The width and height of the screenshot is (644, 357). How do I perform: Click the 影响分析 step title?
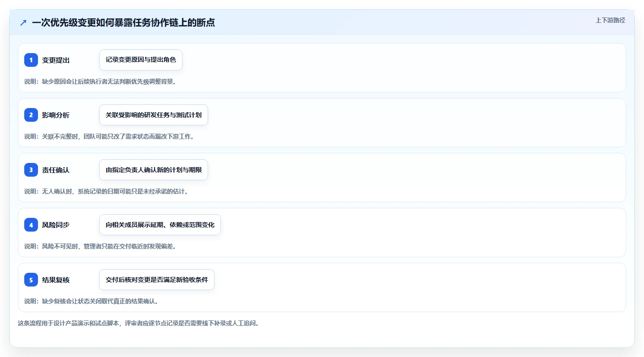coord(56,115)
